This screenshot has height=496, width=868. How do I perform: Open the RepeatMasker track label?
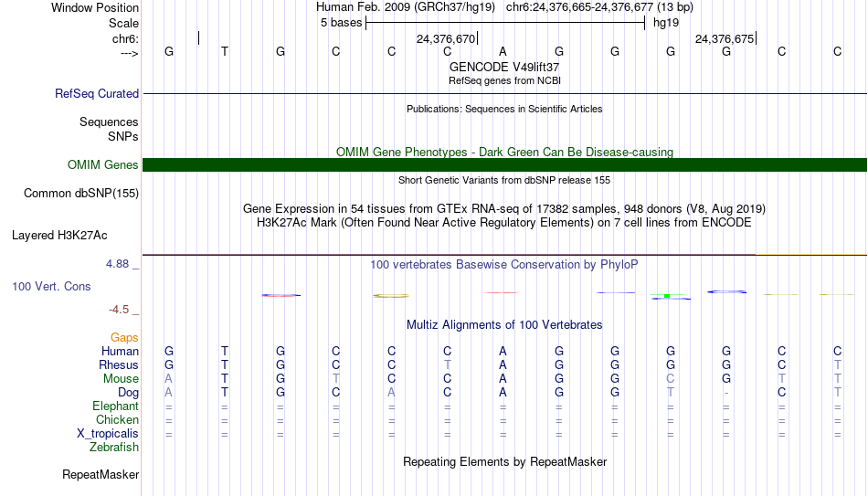pos(101,474)
